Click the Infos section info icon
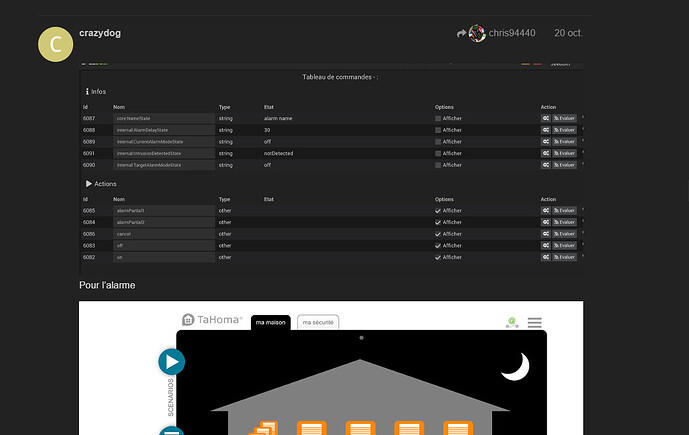The image size is (689, 435). click(x=87, y=91)
